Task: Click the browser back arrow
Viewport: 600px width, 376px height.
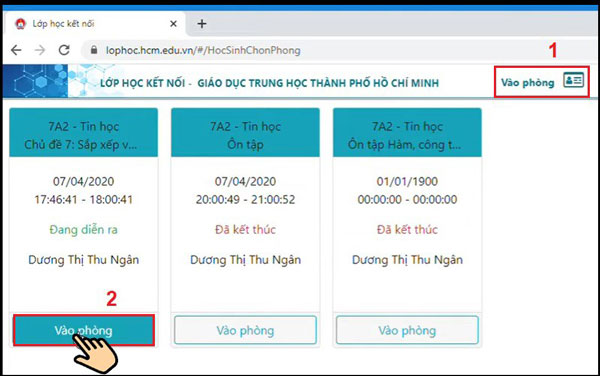Action: click(16, 50)
